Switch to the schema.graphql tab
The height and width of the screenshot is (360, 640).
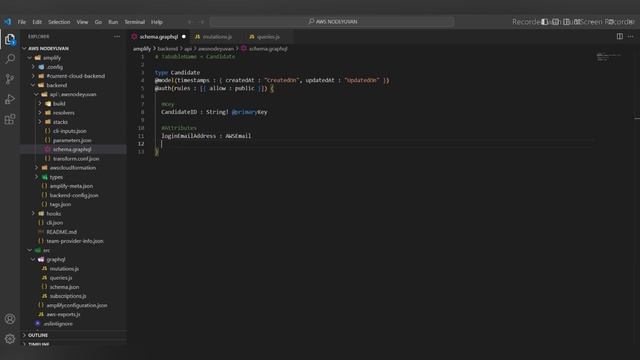pos(158,37)
